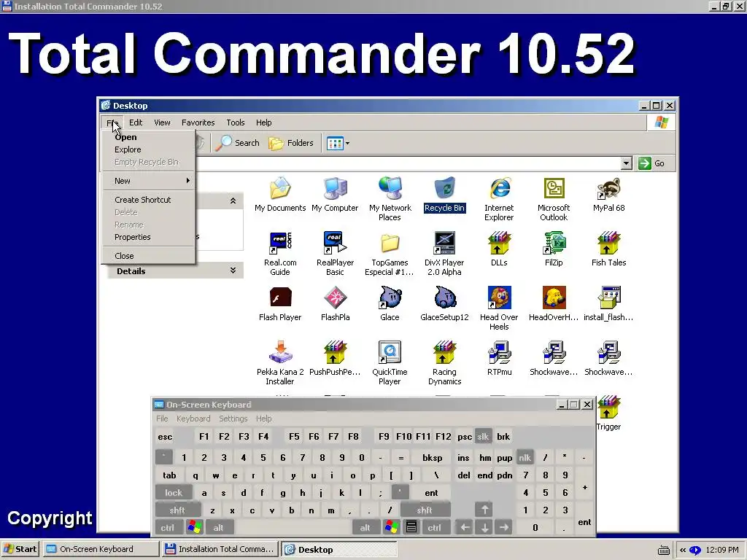The image size is (747, 560).
Task: Select the Internet Explorer icon
Action: pos(499,187)
